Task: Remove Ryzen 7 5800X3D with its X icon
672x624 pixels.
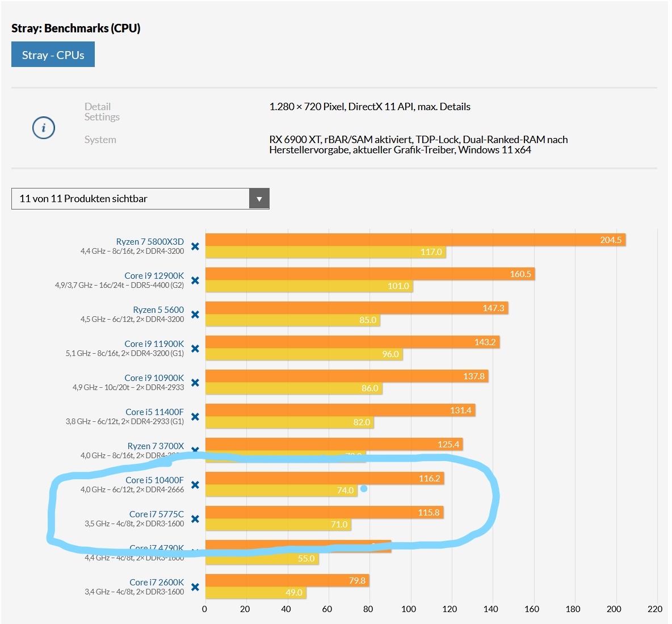Action: [195, 246]
